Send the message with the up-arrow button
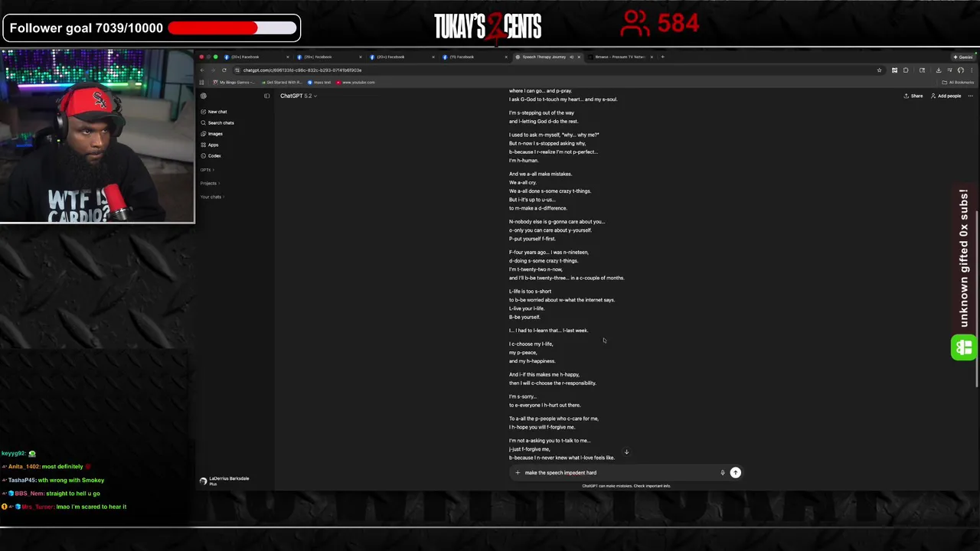The height and width of the screenshot is (551, 980). click(735, 472)
